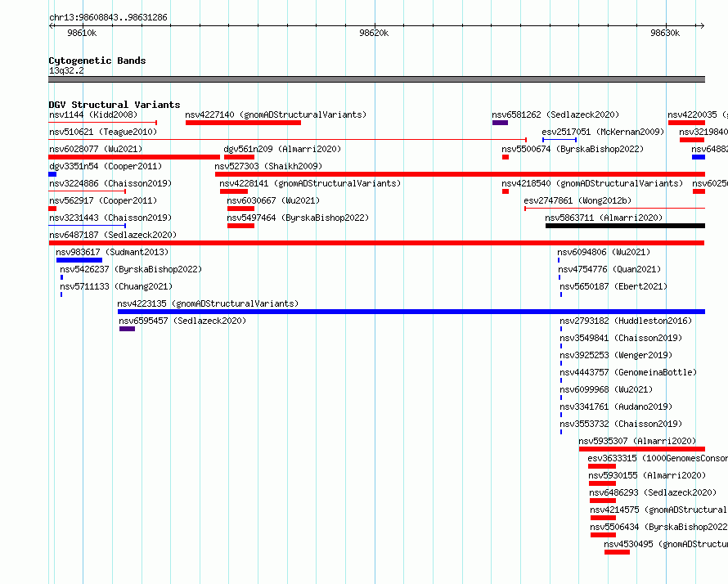This screenshot has height=584, width=728.
Task: Click esv3633315 1000Genomes variant label
Action: point(658,458)
